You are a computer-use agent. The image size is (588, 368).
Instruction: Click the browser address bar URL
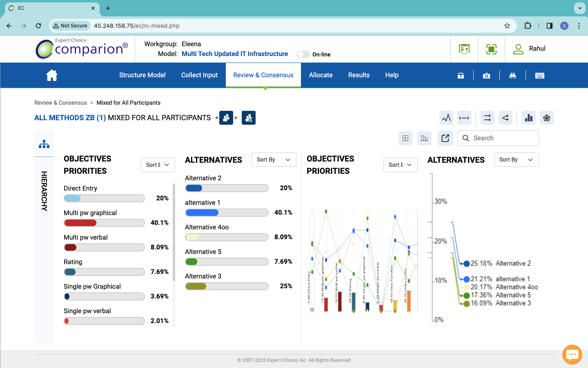point(137,26)
